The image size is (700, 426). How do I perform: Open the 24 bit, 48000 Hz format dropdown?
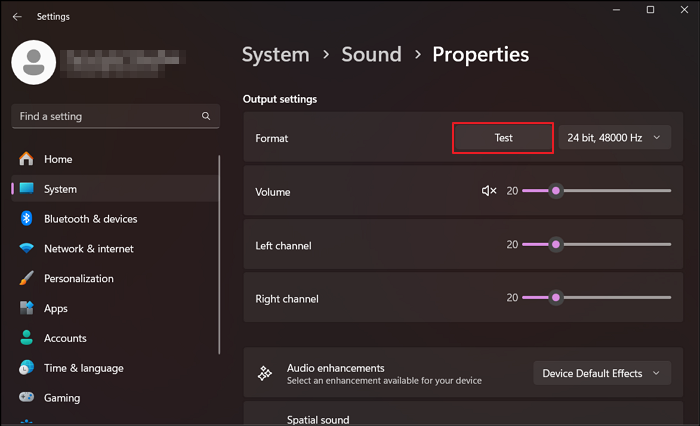click(615, 138)
